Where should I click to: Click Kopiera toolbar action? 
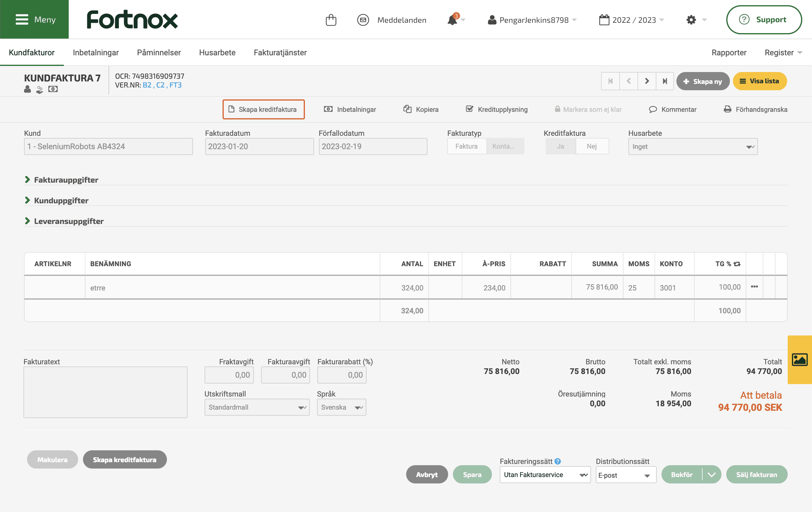click(421, 109)
